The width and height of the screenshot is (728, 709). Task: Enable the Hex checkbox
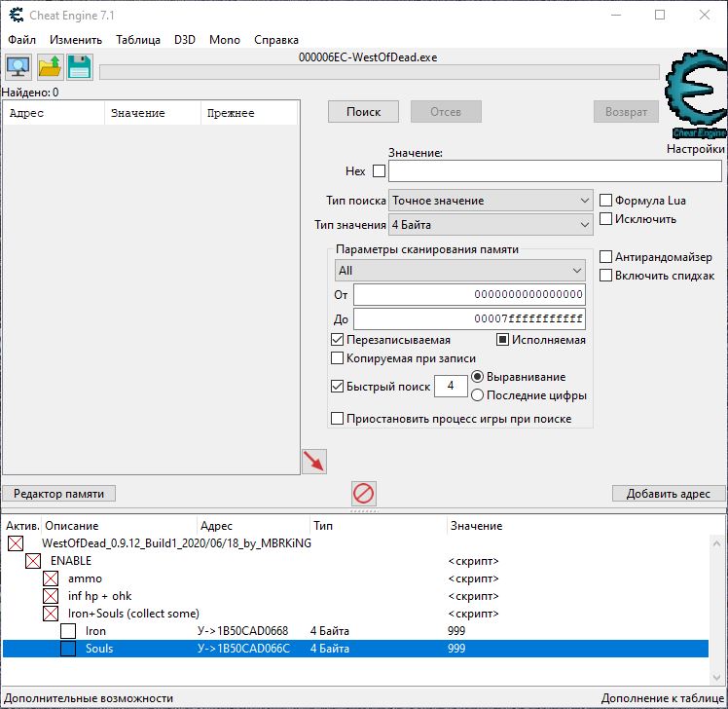click(379, 171)
